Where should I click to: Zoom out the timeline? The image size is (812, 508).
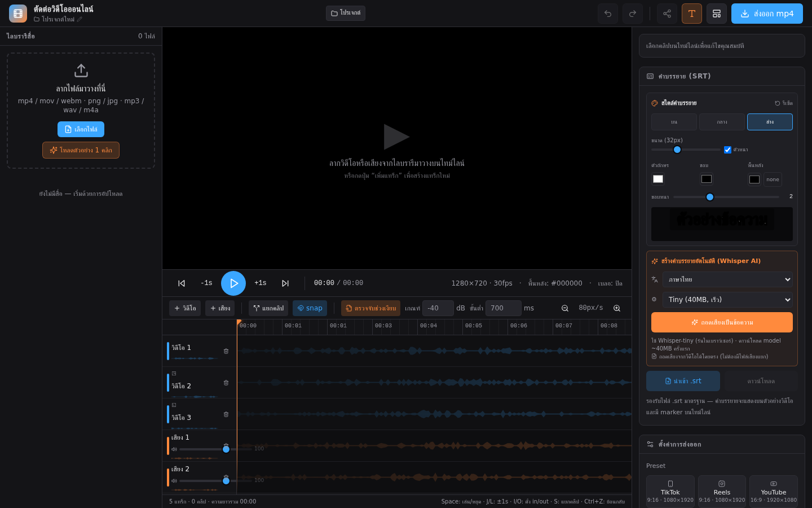coord(565,308)
